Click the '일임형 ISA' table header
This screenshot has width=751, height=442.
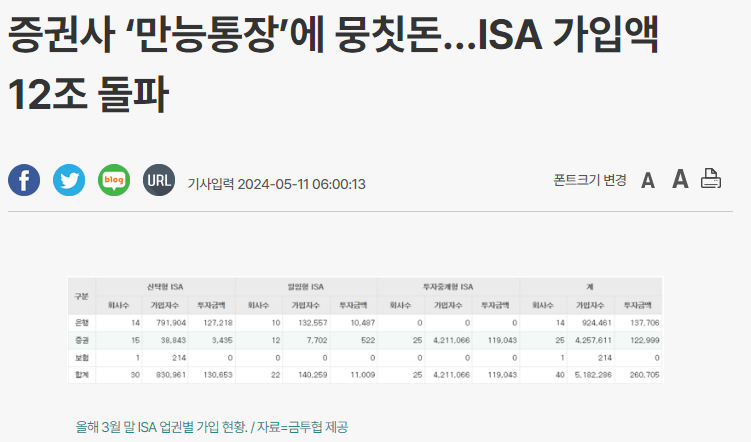[306, 287]
